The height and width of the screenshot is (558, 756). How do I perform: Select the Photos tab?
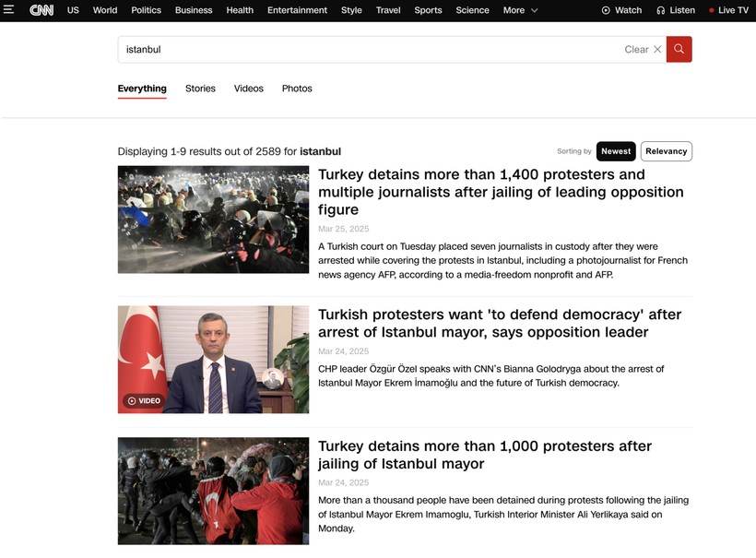coord(297,89)
